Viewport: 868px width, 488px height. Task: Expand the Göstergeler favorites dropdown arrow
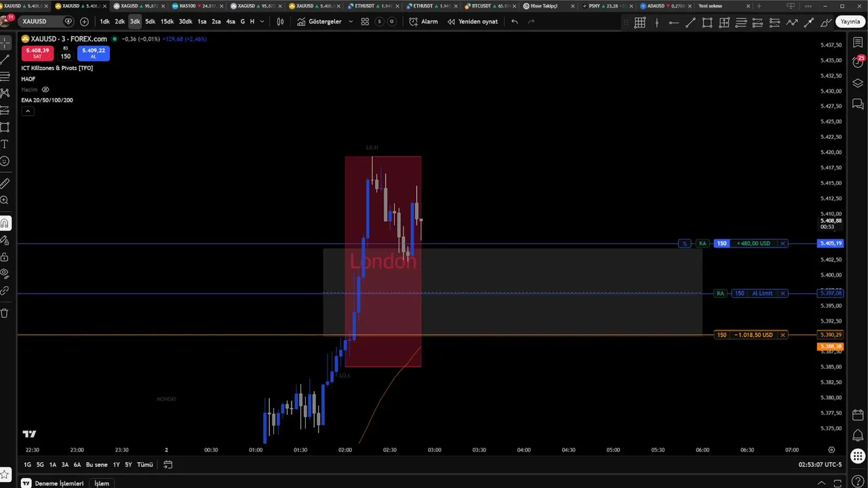coord(351,22)
